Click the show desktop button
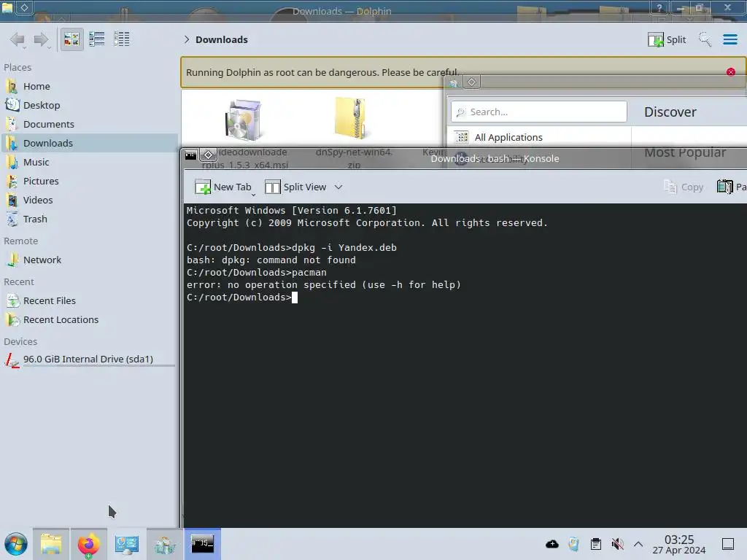This screenshot has width=747, height=560. pos(728,544)
